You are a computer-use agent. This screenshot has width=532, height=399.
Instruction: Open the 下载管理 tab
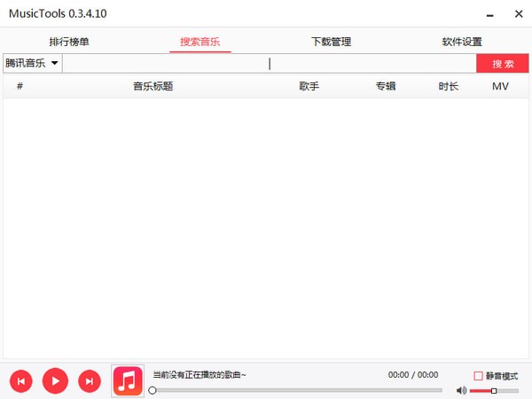pyautogui.click(x=331, y=42)
